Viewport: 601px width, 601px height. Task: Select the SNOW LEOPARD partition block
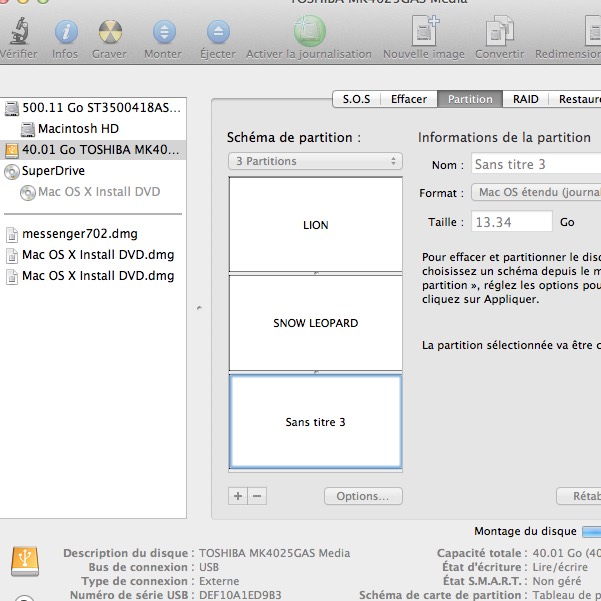coord(315,323)
